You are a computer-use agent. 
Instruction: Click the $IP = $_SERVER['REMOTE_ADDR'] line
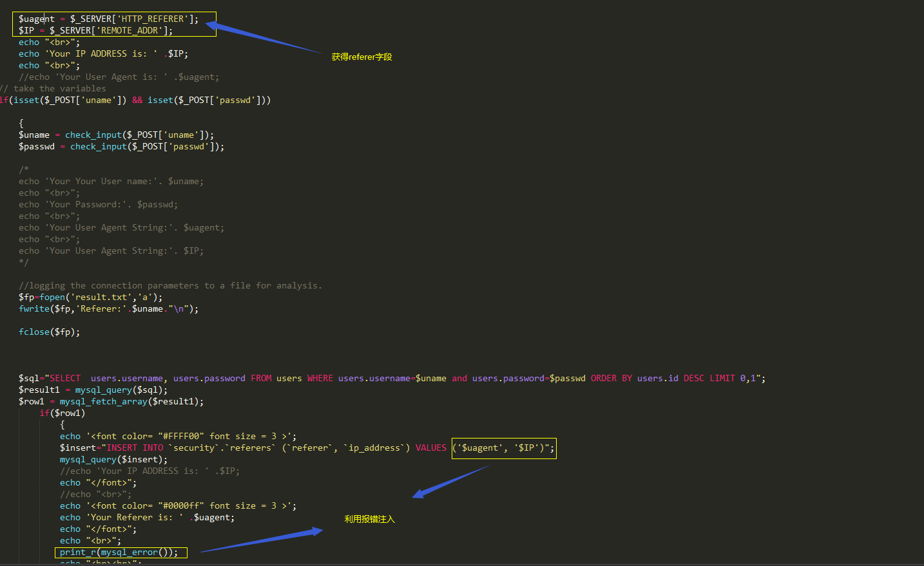pos(95,30)
